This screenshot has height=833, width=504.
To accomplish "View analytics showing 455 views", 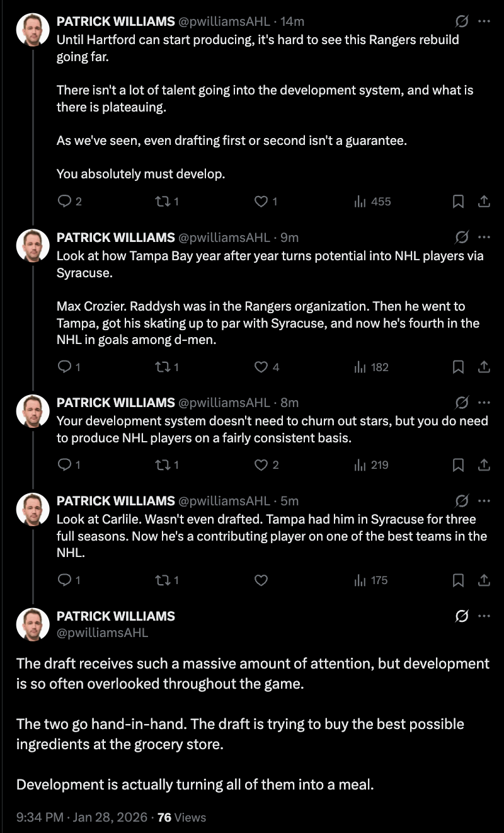I will 373,202.
